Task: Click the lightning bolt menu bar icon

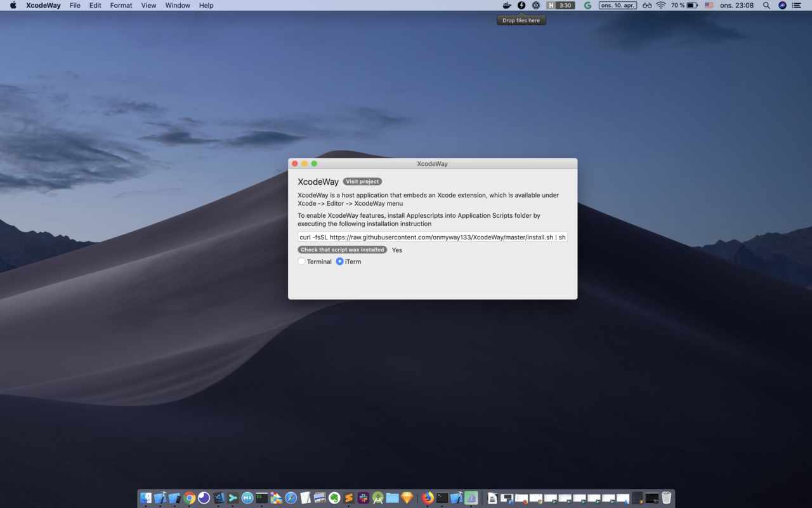Action: point(521,5)
